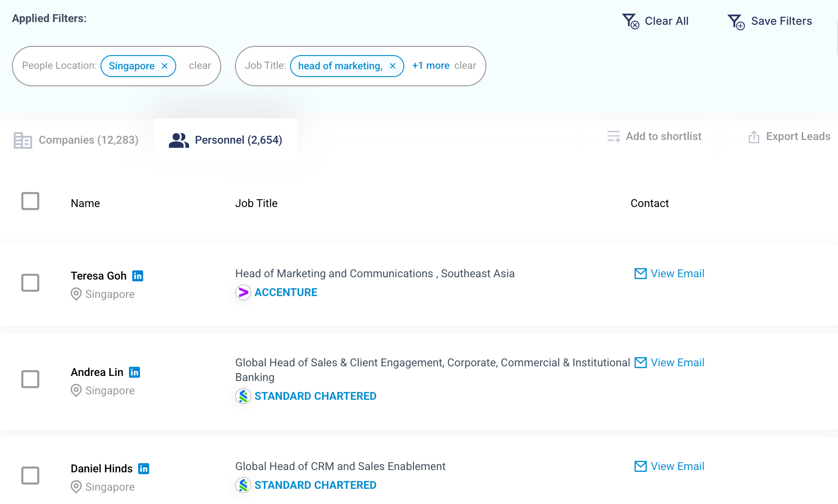This screenshot has width=838, height=504.
Task: Click Head of Marketing and Communications job title
Action: tap(375, 274)
